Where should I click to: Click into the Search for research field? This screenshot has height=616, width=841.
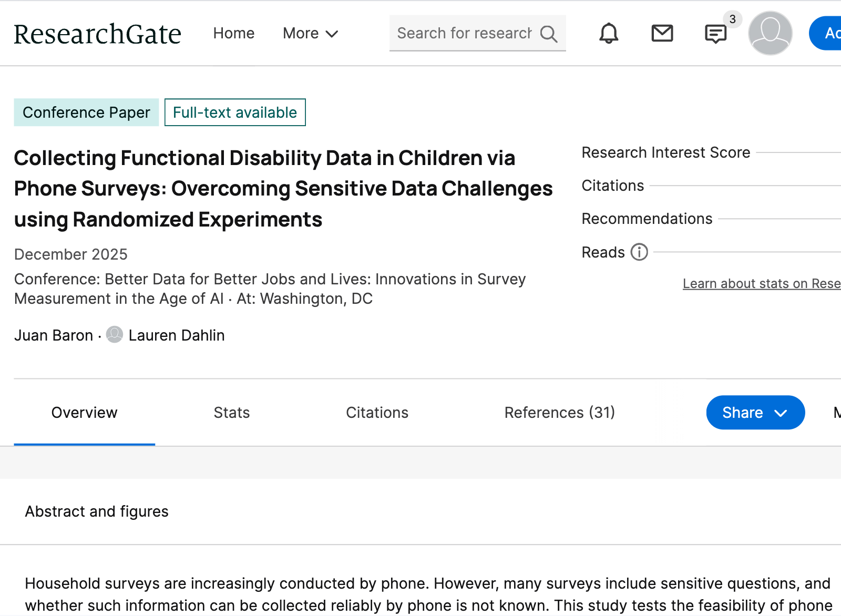pos(464,34)
